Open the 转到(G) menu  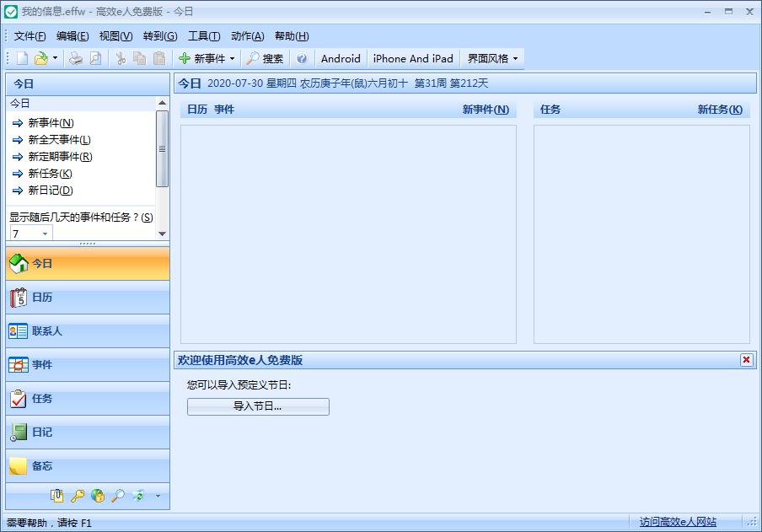[x=160, y=36]
